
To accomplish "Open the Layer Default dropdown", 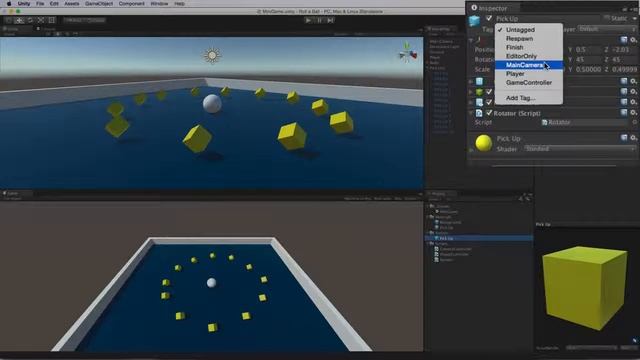I will 607,29.
